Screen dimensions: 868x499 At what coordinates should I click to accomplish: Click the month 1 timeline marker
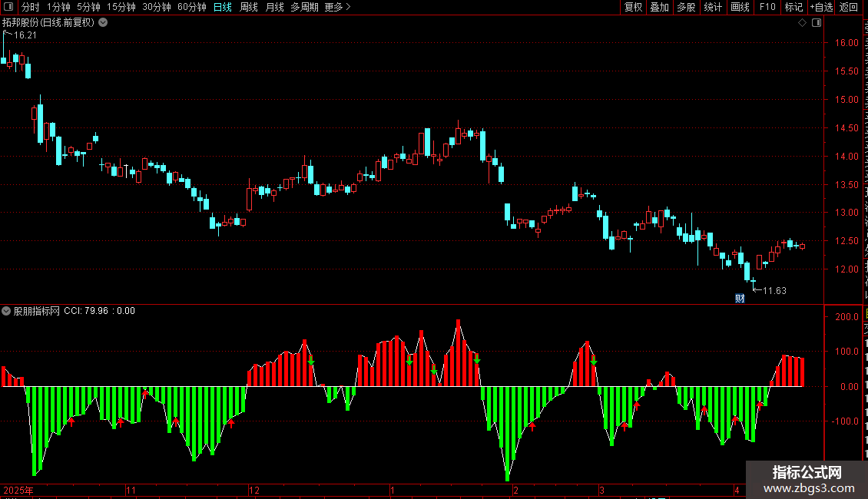392,490
